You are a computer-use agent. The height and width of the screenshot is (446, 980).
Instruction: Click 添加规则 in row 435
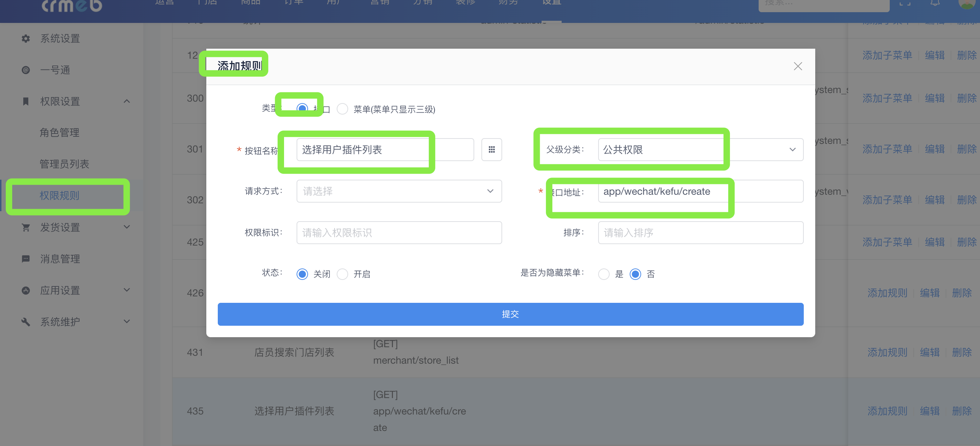(x=887, y=411)
